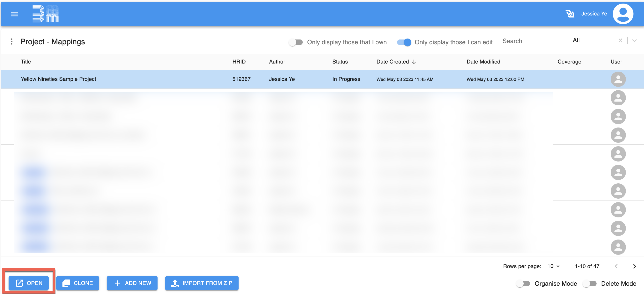This screenshot has height=294, width=644.
Task: Enable Organise Mode switch
Action: click(x=523, y=284)
